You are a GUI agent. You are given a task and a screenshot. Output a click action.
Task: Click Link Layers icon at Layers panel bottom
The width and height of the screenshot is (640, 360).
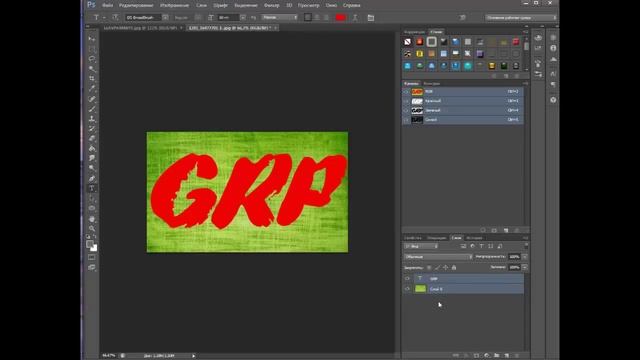click(x=456, y=356)
